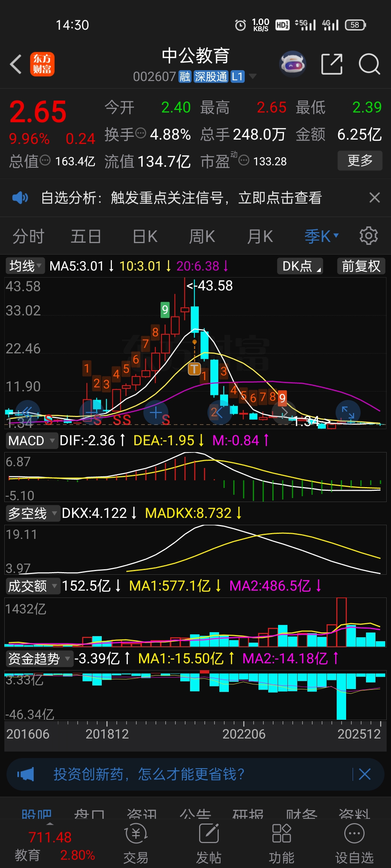Open the 东方财富 logo home icon
Image resolution: width=391 pixels, height=868 pixels.
[42, 64]
